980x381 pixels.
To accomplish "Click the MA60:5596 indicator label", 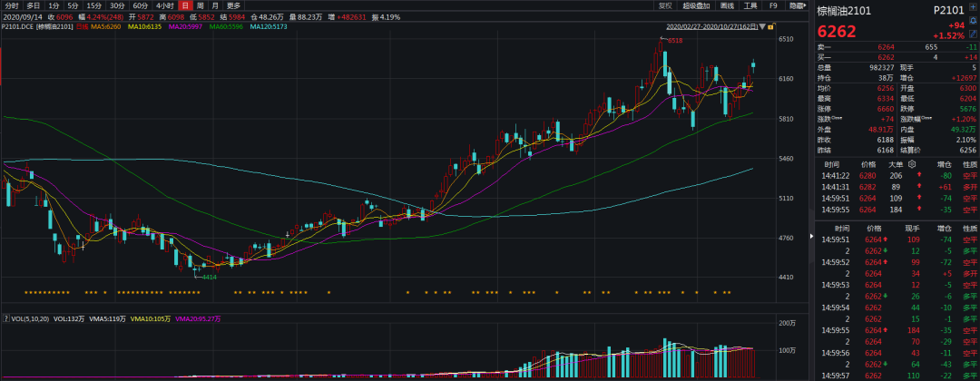I will [226, 27].
